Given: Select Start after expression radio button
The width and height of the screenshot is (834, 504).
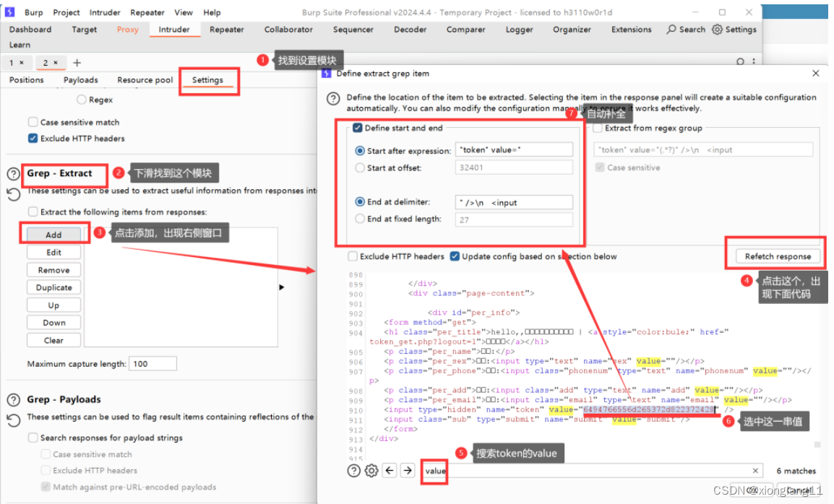Looking at the screenshot, I should (360, 151).
